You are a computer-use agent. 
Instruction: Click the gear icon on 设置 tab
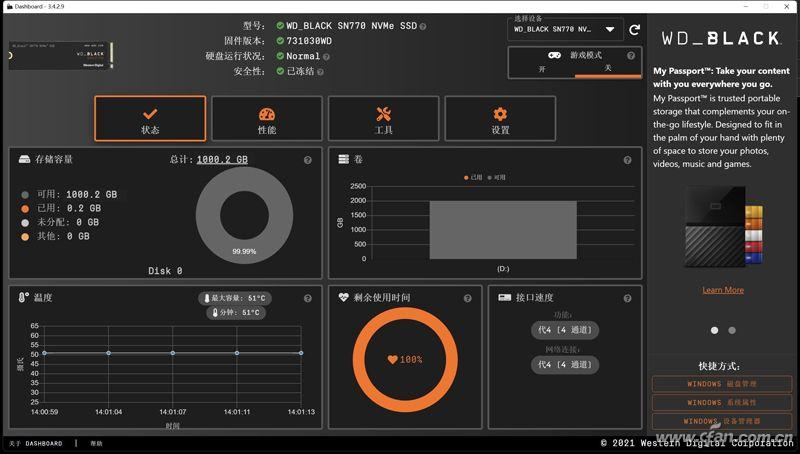tap(500, 114)
